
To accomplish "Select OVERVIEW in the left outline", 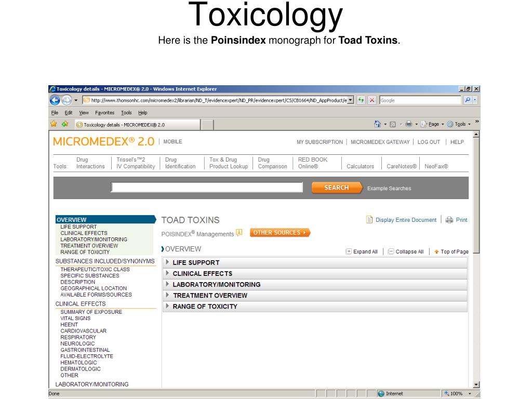I will click(105, 220).
